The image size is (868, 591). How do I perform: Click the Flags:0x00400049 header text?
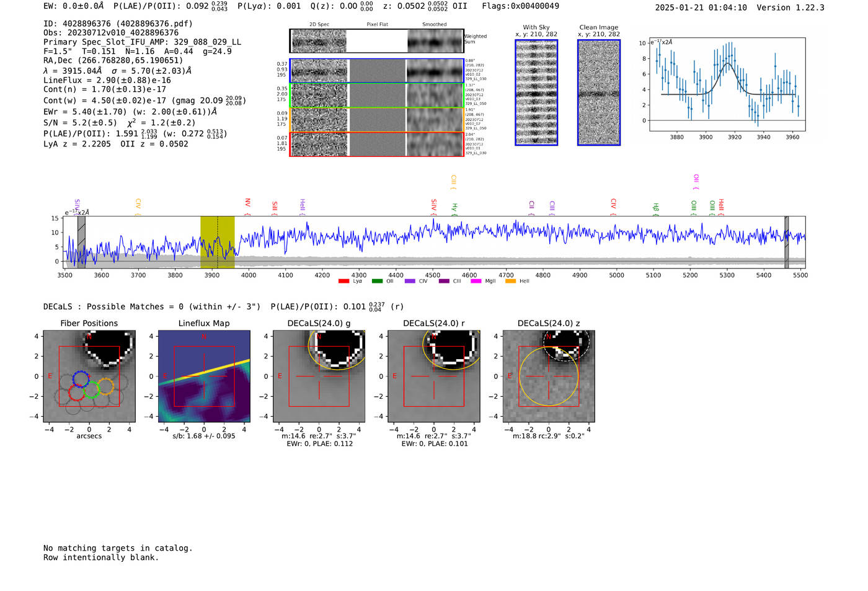tap(520, 6)
